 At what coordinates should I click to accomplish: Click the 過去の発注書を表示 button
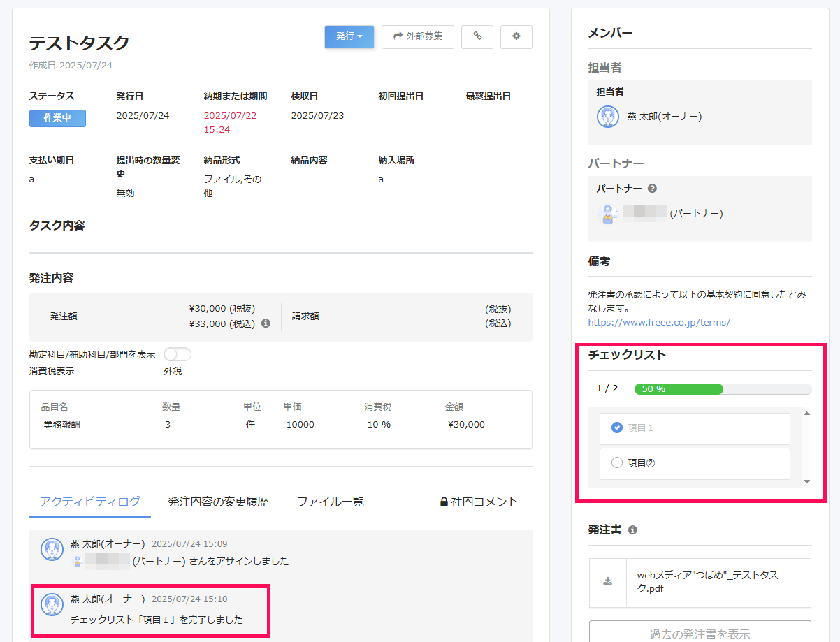(700, 634)
